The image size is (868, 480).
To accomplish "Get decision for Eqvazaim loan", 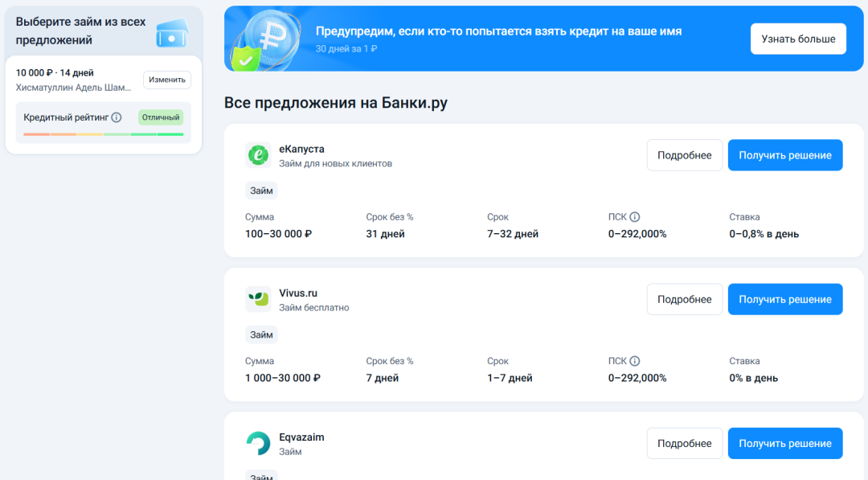I will [785, 443].
